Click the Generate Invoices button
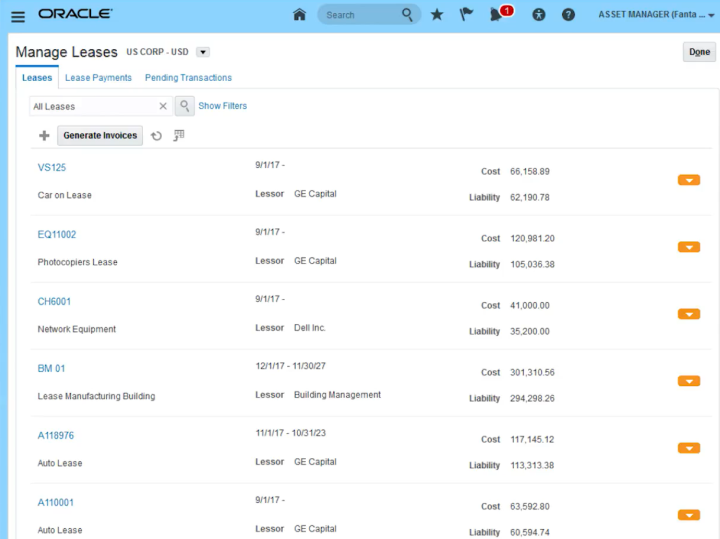The height and width of the screenshot is (539, 720). coord(100,136)
